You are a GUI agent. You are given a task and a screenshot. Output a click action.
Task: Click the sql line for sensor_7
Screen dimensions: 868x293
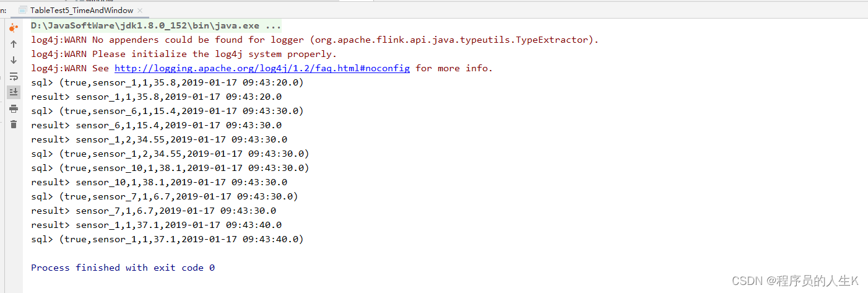(164, 196)
